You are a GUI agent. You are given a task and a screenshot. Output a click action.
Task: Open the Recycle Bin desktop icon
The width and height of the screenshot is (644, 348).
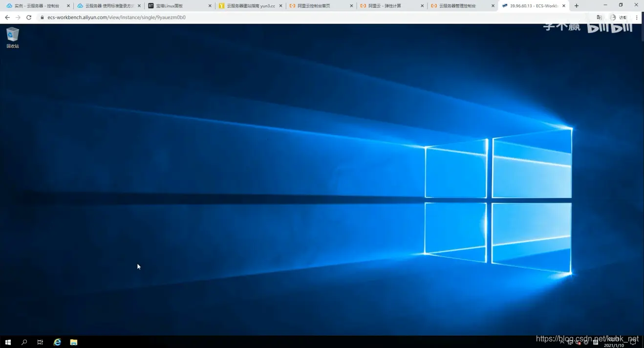12,37
